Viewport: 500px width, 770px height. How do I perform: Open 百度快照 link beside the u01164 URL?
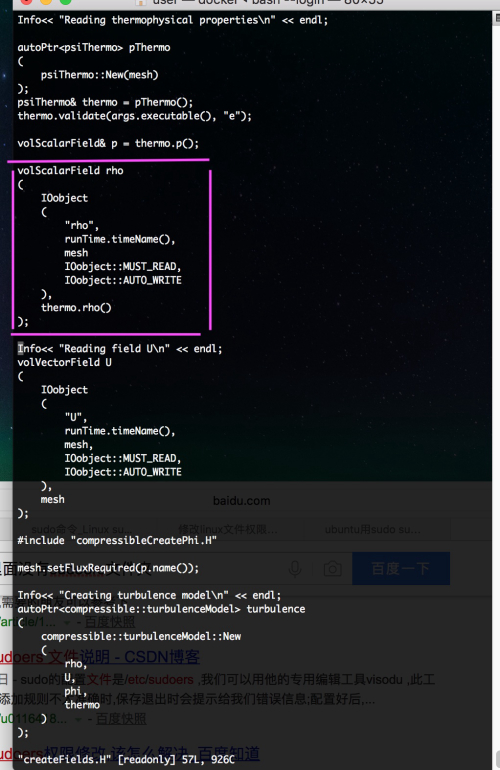121,719
